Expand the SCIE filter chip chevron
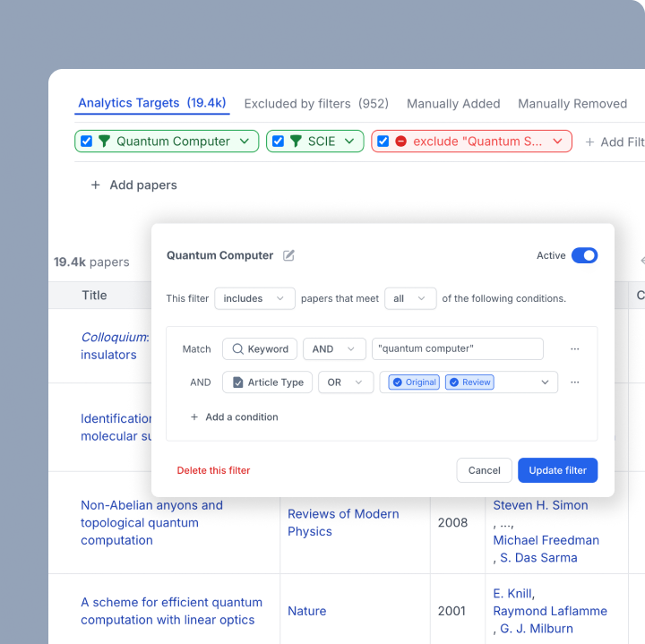This screenshot has width=645, height=644. (349, 141)
